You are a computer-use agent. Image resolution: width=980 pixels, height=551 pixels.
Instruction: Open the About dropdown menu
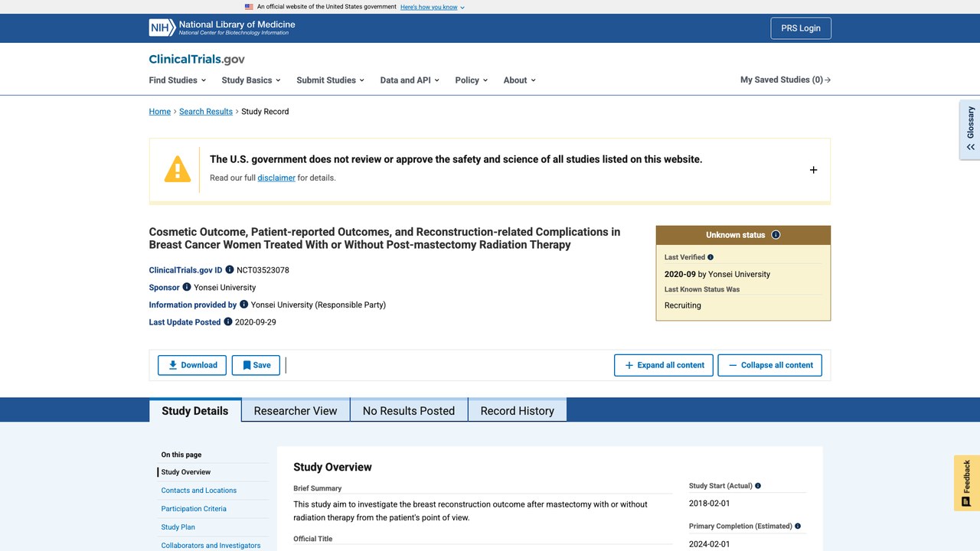coord(519,80)
